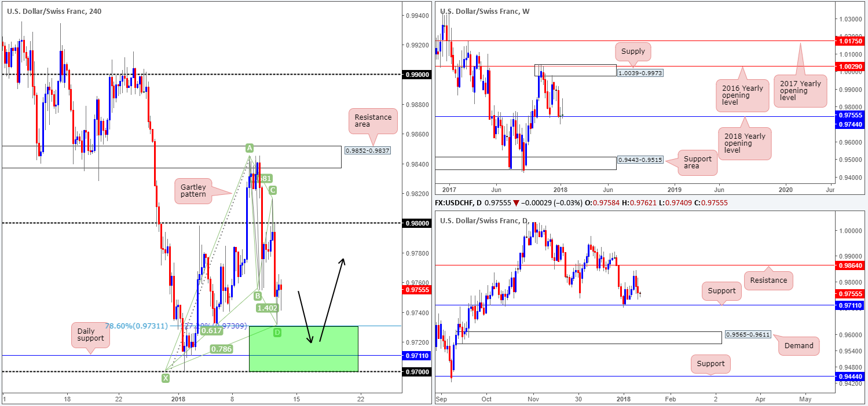Click the 0.98600 axis value on 240 chart
868x406 pixels.
[416, 134]
